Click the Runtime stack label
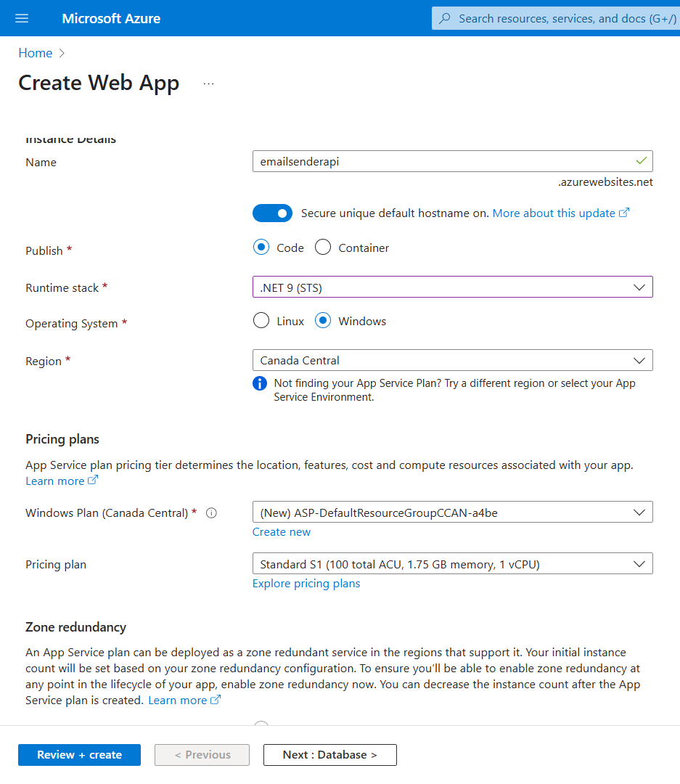 [x=62, y=288]
